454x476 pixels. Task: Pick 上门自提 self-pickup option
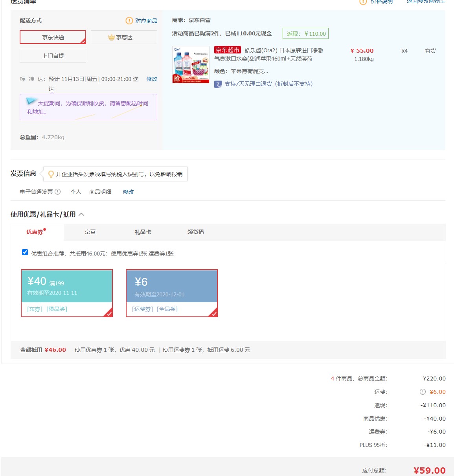(53, 56)
